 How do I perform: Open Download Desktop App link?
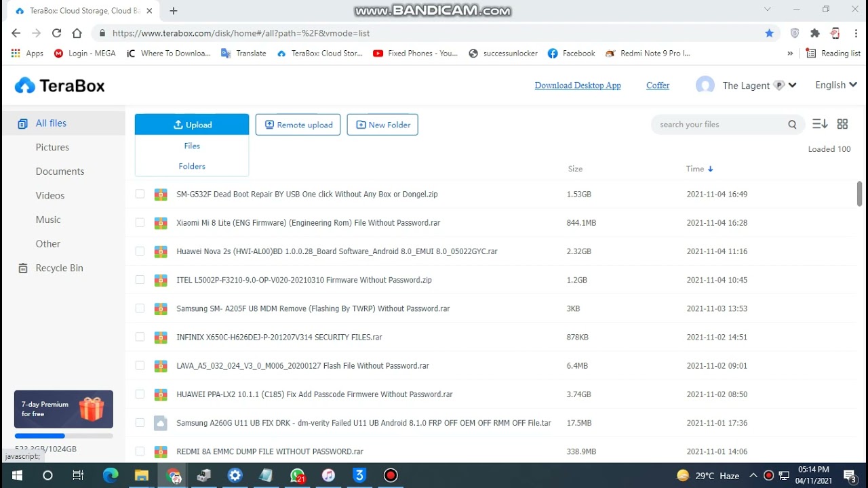(x=578, y=85)
